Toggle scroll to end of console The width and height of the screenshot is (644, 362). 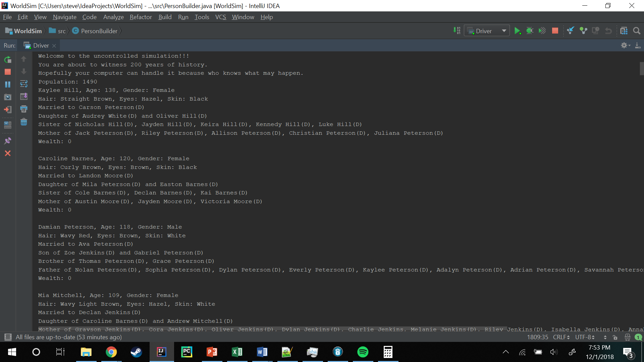(24, 97)
